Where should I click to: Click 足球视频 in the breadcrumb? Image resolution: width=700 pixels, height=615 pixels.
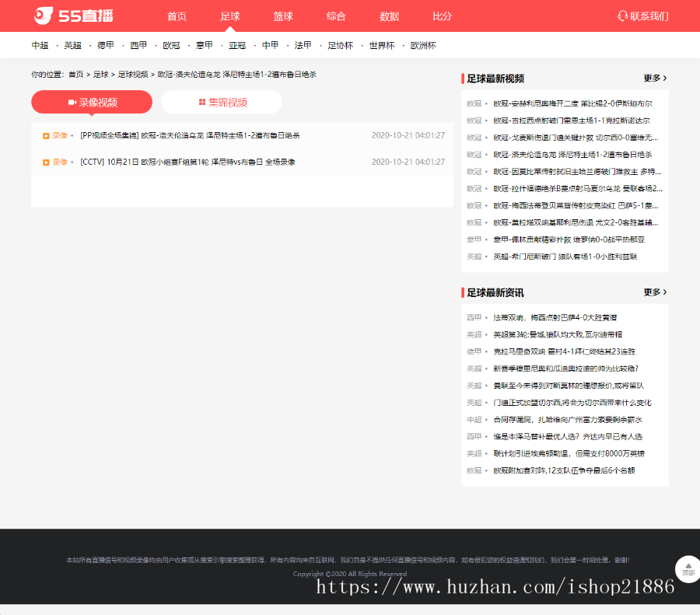[x=133, y=75]
